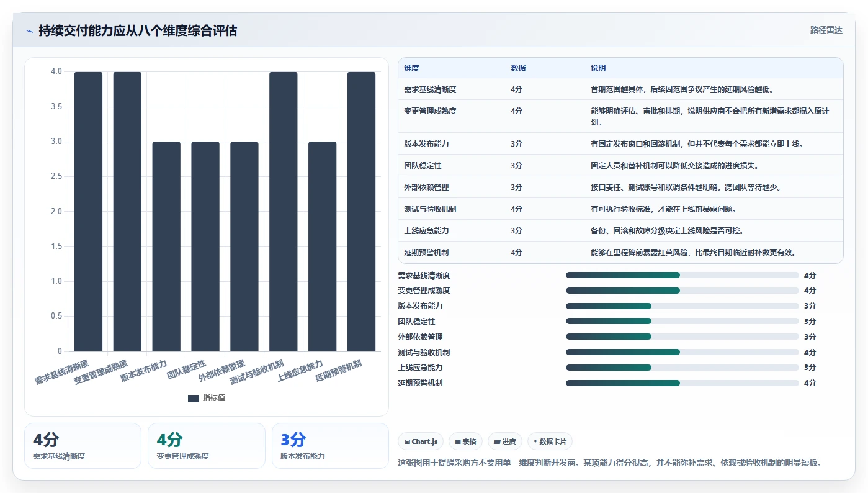This screenshot has width=868, height=493.
Task: Click the 版本发布能力 progress bar
Action: pos(682,306)
